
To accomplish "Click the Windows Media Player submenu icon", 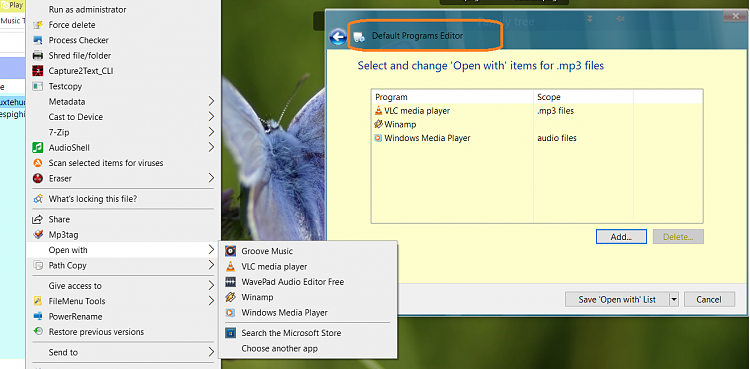I will [x=231, y=313].
